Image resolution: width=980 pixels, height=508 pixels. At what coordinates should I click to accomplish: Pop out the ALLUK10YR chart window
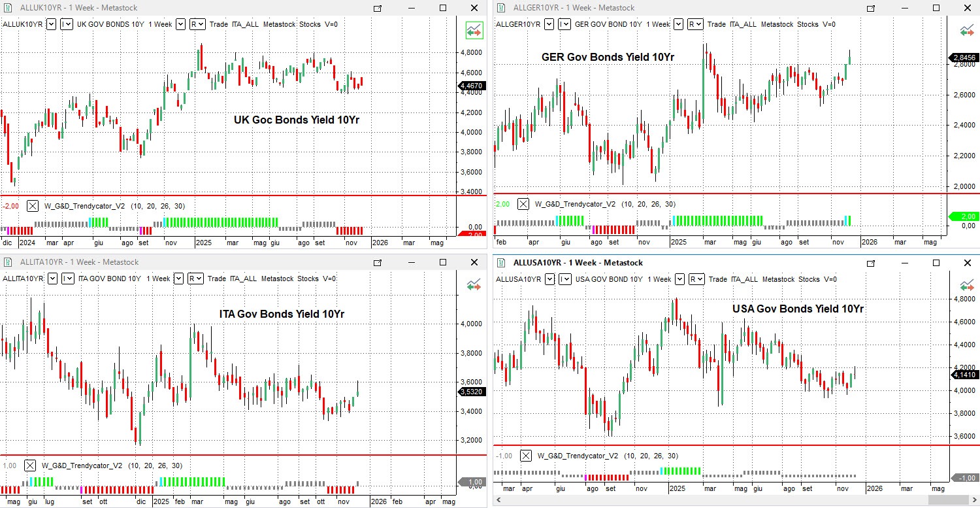378,8
